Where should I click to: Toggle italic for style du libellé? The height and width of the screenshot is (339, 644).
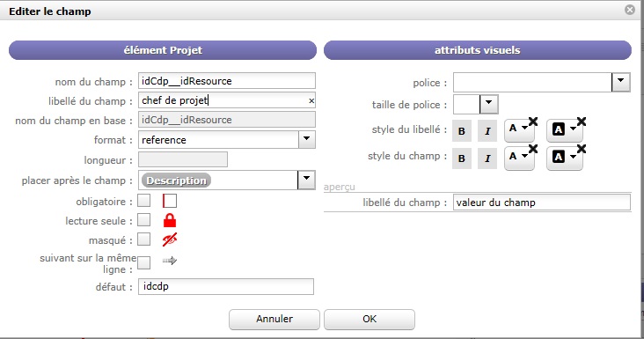tap(487, 131)
